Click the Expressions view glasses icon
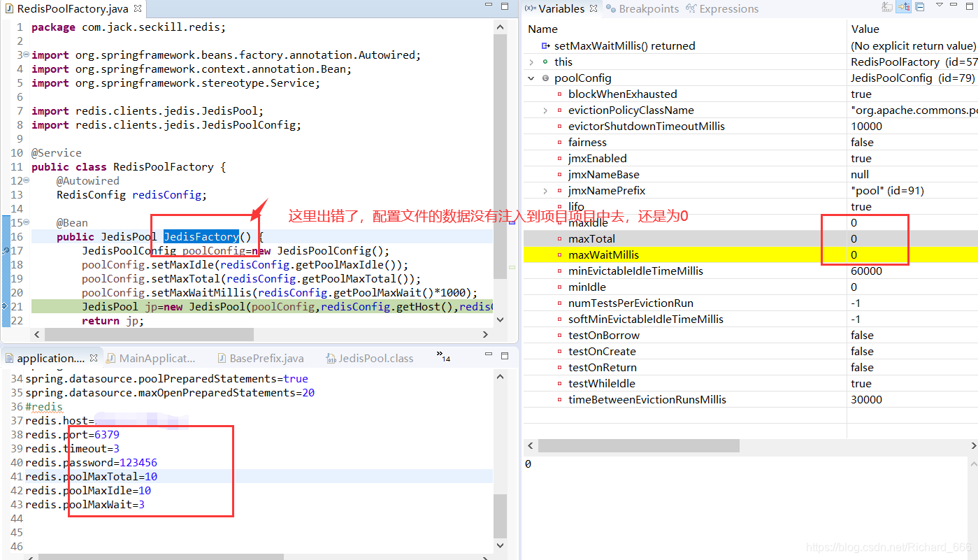Screen dimensions: 978x560 pos(691,8)
